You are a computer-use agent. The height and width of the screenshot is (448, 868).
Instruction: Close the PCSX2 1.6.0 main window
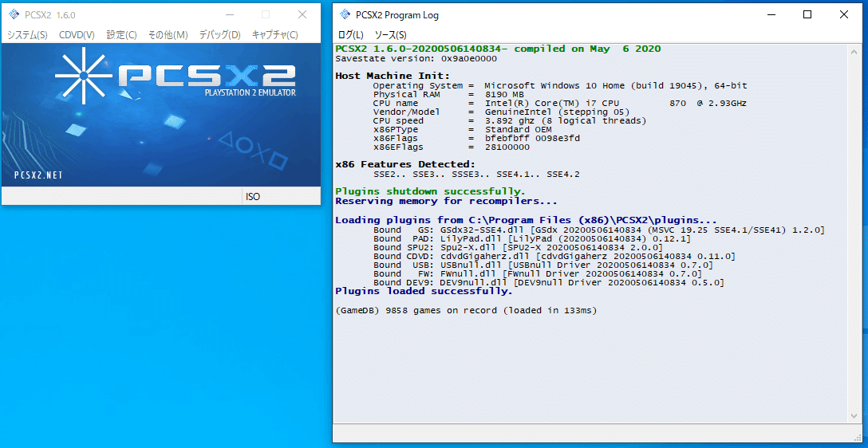[302, 14]
